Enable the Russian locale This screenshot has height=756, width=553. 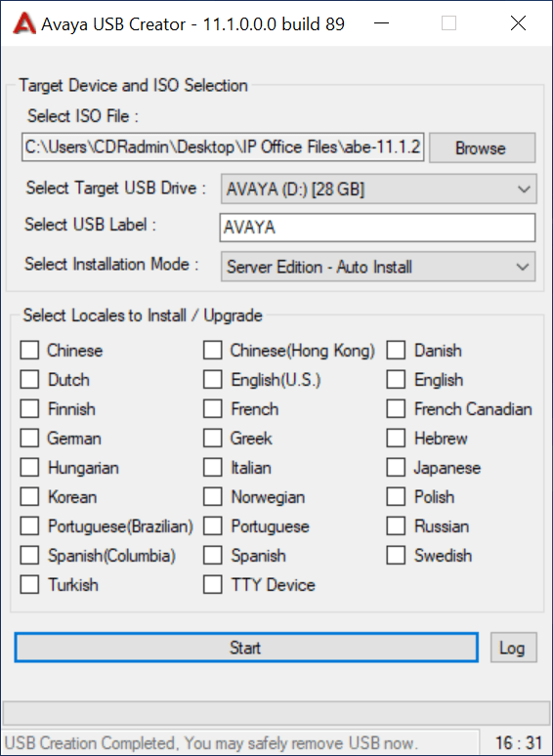(x=396, y=526)
